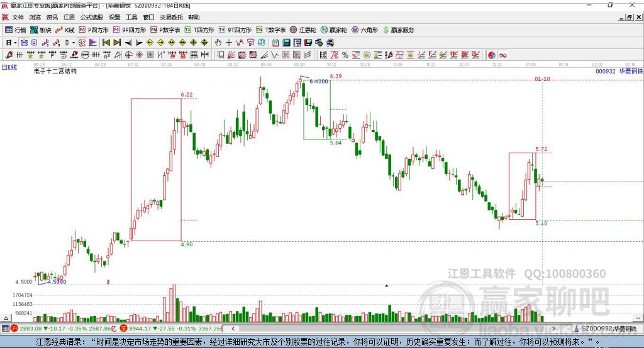Open the P四方形 tool
The height and width of the screenshot is (348, 644).
coord(94,30)
